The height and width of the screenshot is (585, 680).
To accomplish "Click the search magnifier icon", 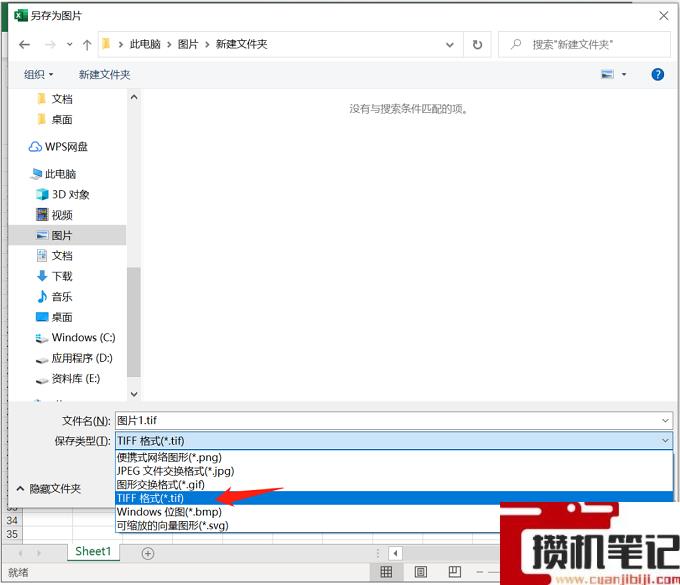I will tap(516, 44).
